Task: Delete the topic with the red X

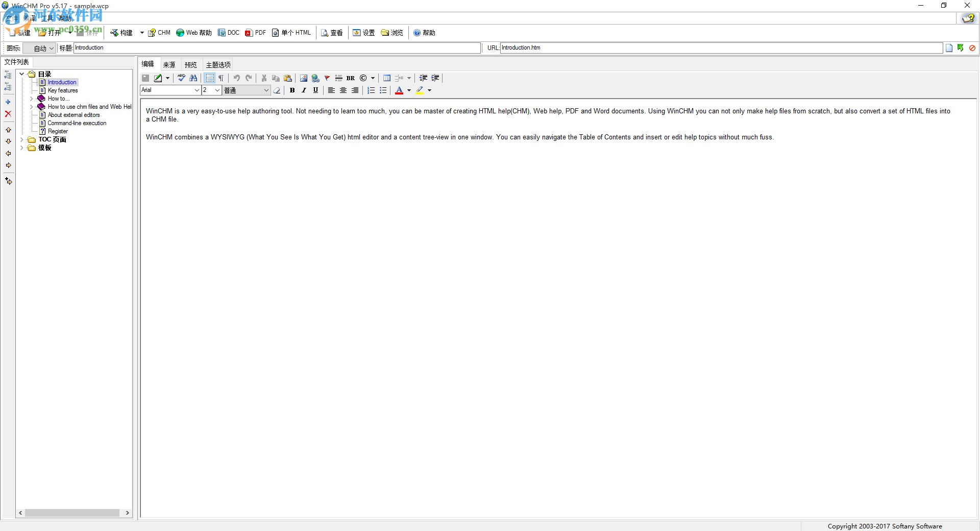Action: (x=8, y=114)
